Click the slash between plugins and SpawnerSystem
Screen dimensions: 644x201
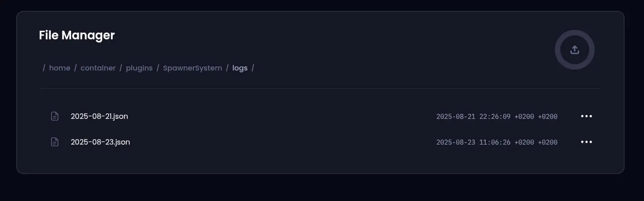point(158,68)
